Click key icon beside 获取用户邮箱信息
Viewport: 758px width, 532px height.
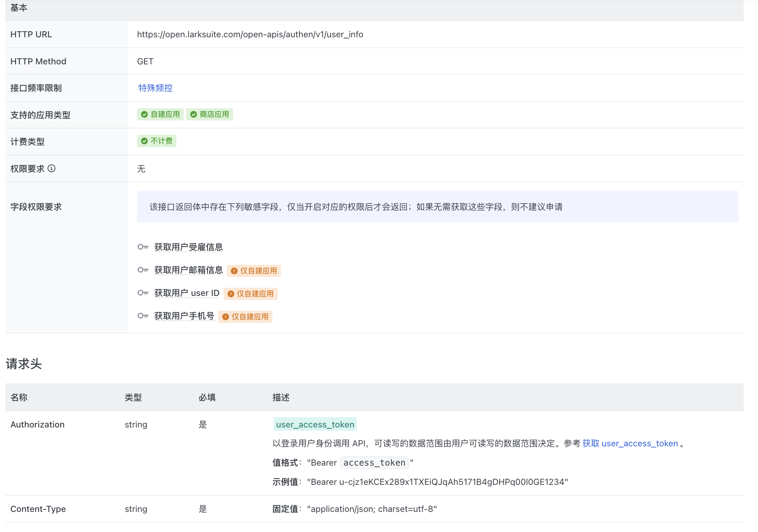click(x=143, y=270)
